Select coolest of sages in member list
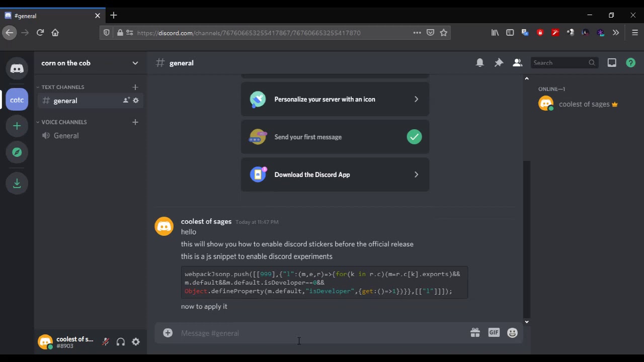The height and width of the screenshot is (362, 644). (x=584, y=104)
